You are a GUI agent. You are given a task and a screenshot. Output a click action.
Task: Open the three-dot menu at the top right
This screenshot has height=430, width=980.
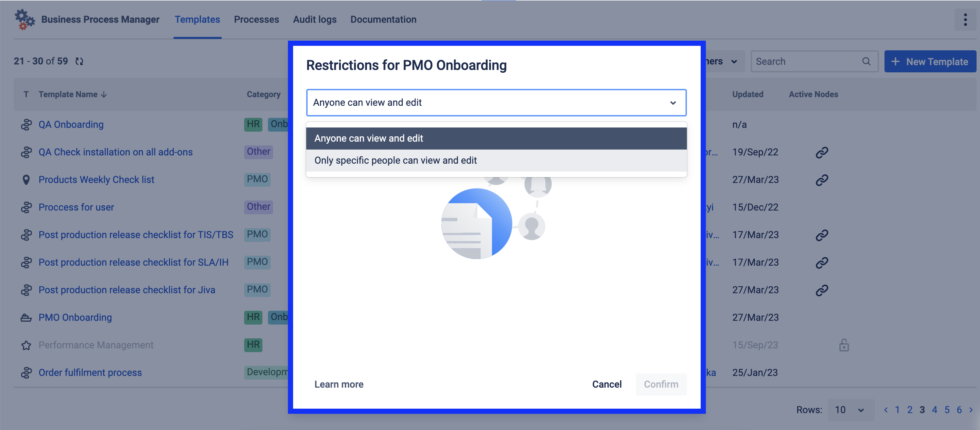click(x=965, y=19)
